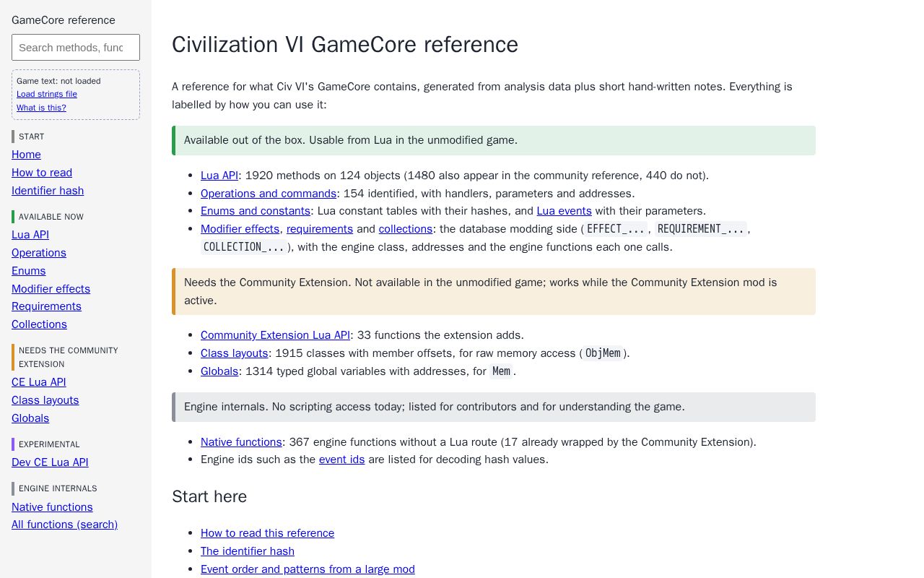This screenshot has width=924, height=578.
Task: Open Dev CE Lua API link
Action: pyautogui.click(x=50, y=462)
